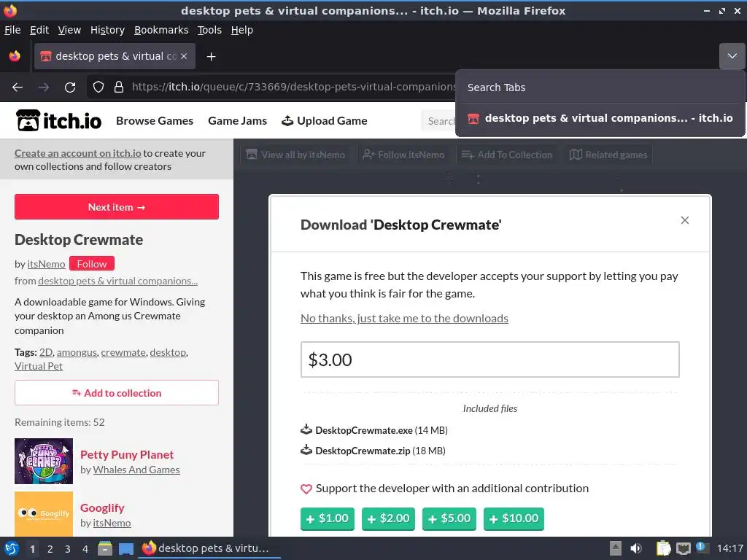Open the Petty Puny Planet title link
The width and height of the screenshot is (747, 560).
127,455
